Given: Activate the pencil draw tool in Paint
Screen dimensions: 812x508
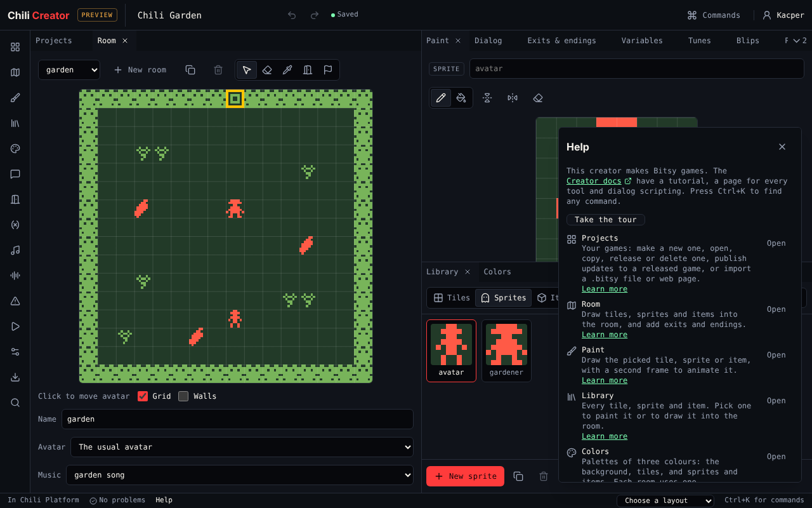Looking at the screenshot, I should (x=441, y=98).
